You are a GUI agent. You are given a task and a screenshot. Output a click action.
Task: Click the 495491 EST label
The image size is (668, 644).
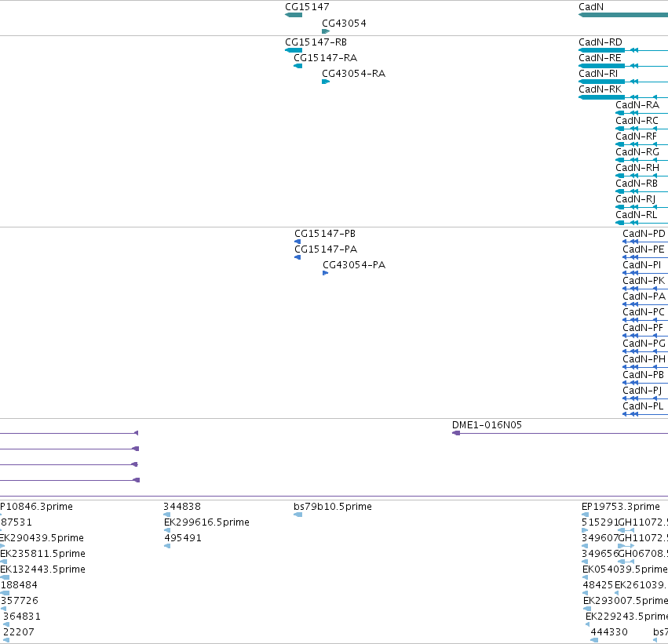[183, 538]
